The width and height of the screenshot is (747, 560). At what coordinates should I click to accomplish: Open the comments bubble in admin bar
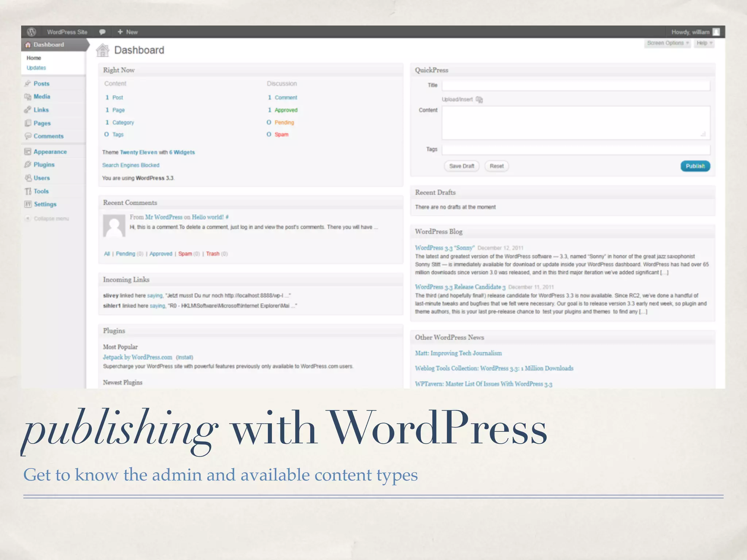102,32
